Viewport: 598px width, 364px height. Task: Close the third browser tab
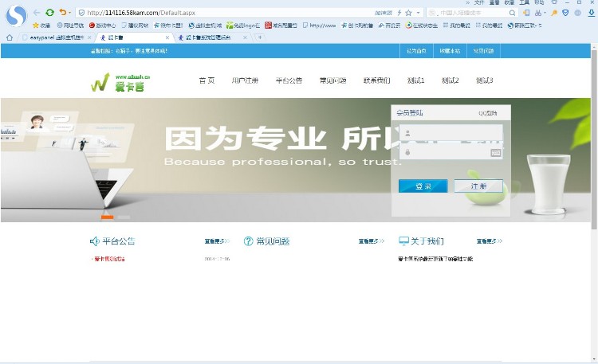click(245, 37)
